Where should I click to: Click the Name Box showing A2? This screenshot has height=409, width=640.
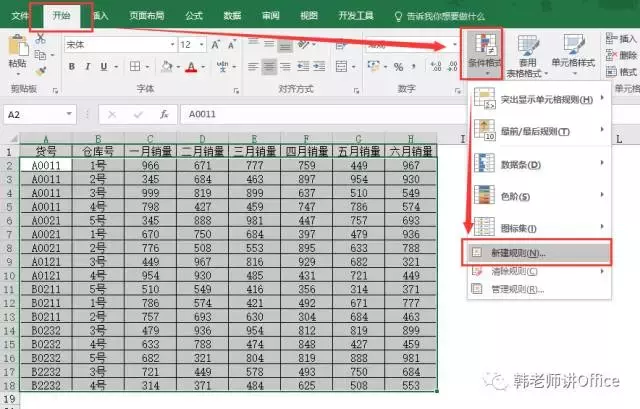(40, 114)
